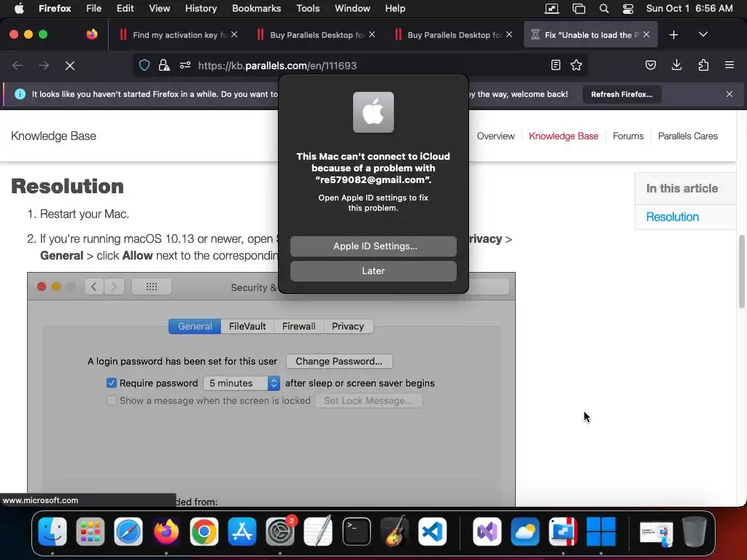Viewport: 747px width, 560px height.
Task: Open Parallels Cares link
Action: point(687,136)
